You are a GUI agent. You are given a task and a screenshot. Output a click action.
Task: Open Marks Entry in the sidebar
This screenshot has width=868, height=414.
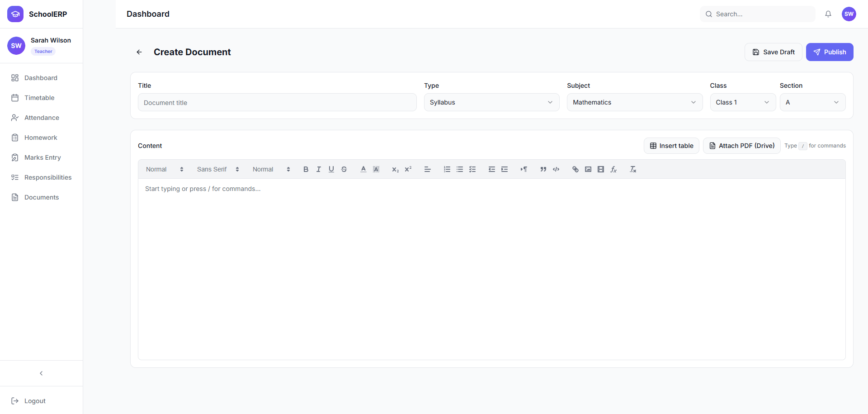coord(41,157)
